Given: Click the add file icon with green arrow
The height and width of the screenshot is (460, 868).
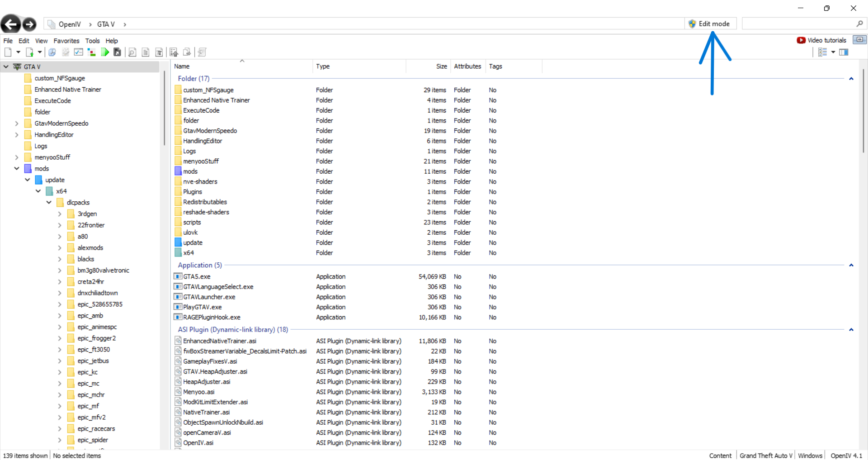Looking at the screenshot, I should tap(29, 52).
